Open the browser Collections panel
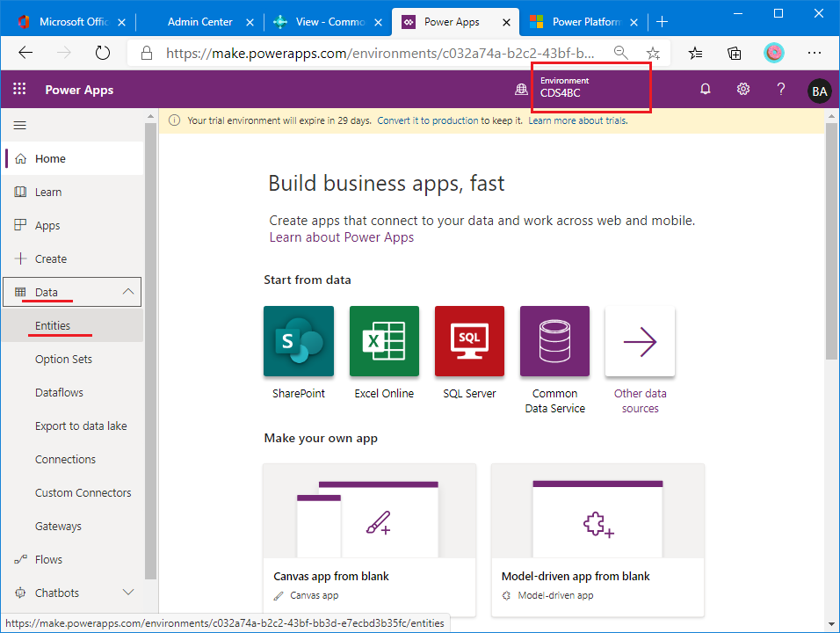 coord(734,53)
